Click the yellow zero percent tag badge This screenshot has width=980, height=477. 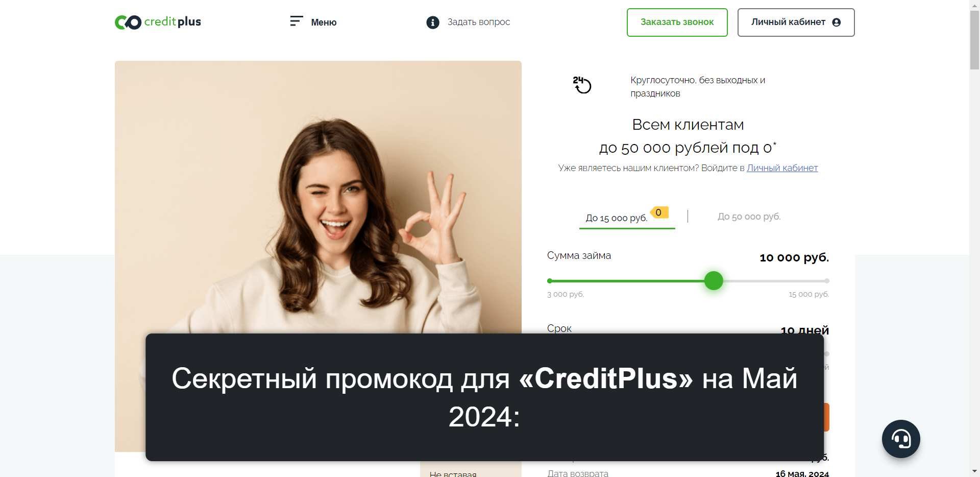[x=659, y=212]
